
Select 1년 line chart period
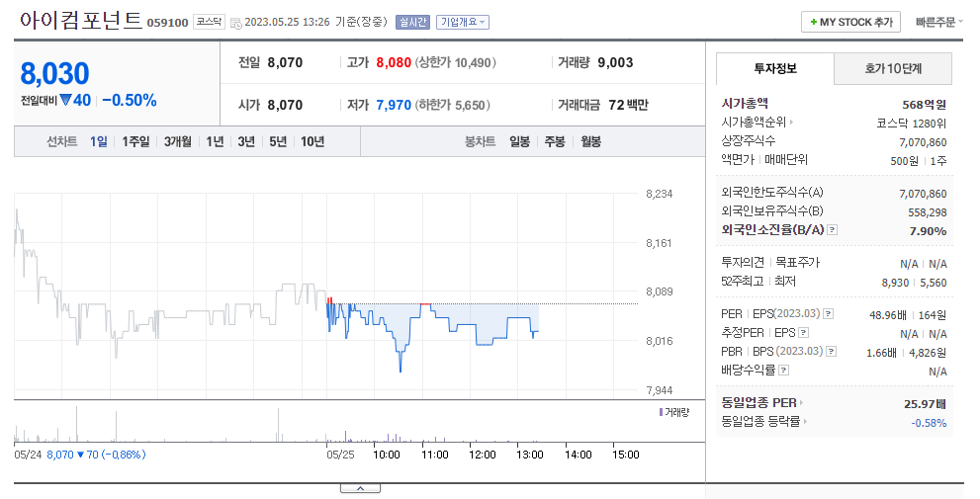pyautogui.click(x=215, y=141)
